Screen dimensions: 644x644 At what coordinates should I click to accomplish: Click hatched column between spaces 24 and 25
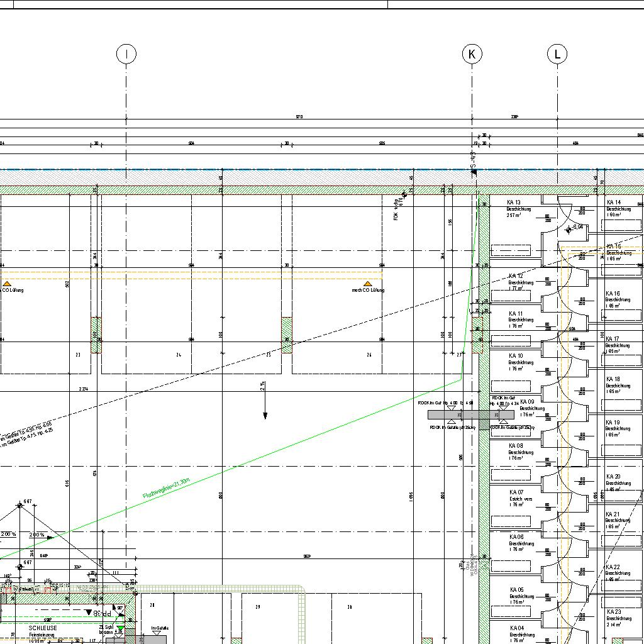pos(287,335)
